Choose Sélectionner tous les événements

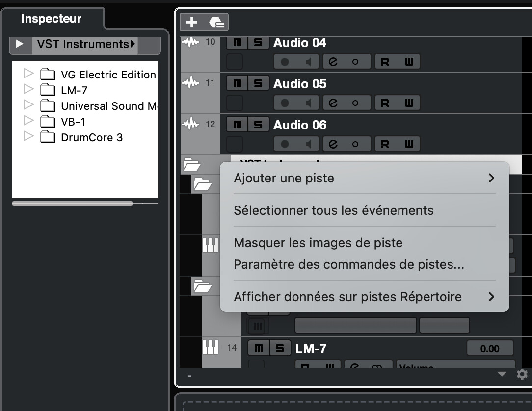coord(334,210)
